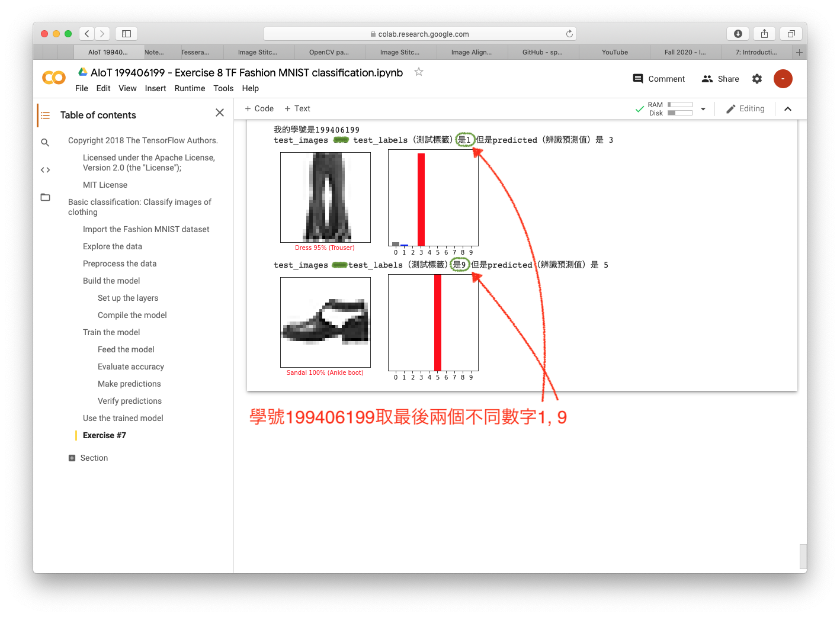Go to Copyright 2018 The TensorFlow Authors
The width and height of the screenshot is (840, 617).
[x=143, y=140]
